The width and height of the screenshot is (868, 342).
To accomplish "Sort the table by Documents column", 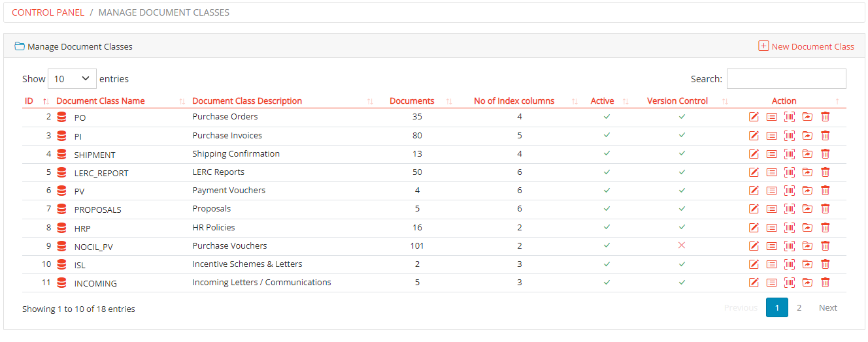I will click(412, 101).
